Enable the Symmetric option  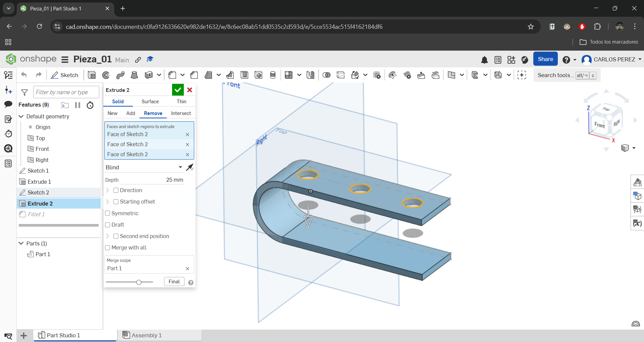[x=108, y=213]
